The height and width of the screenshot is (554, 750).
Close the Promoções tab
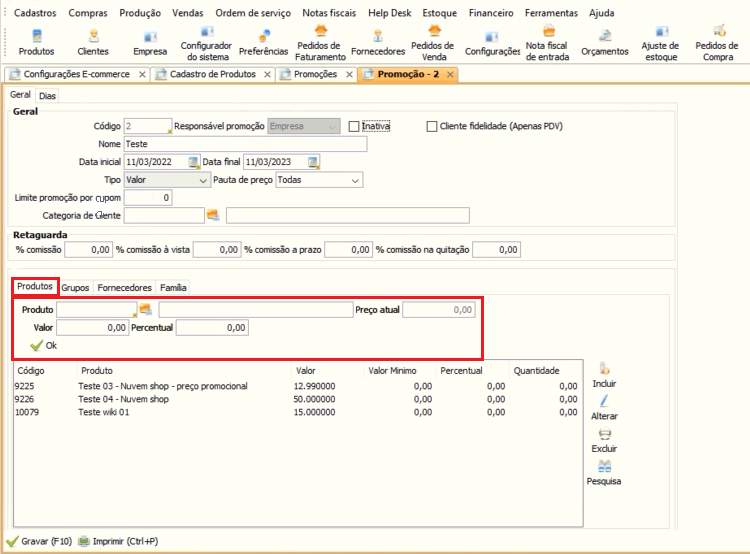coord(350,74)
